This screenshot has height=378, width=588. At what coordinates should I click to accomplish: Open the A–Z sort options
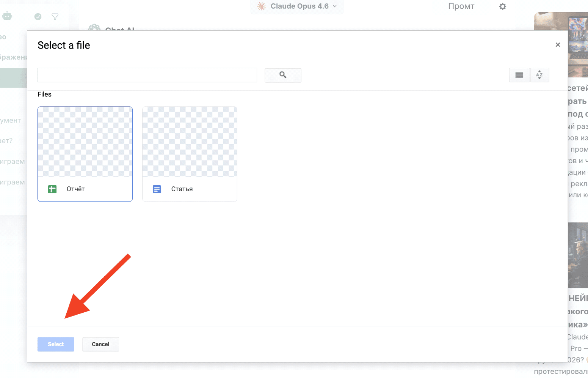tap(539, 75)
